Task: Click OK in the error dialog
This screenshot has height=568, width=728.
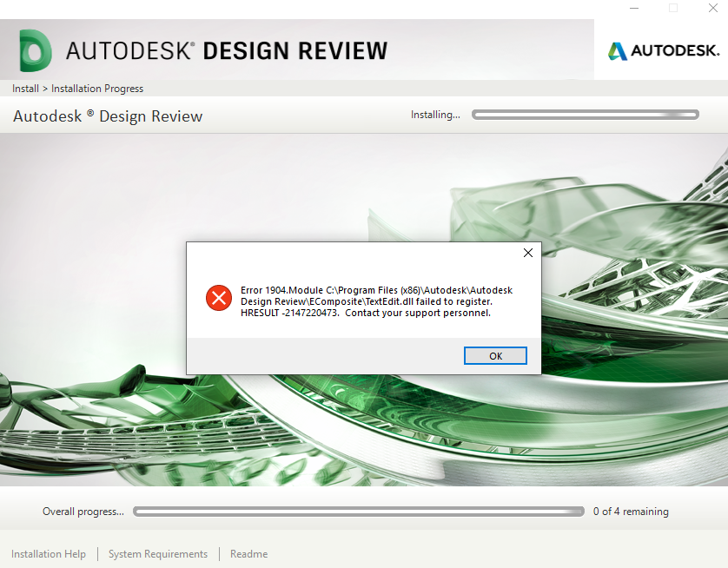Action: 495,356
